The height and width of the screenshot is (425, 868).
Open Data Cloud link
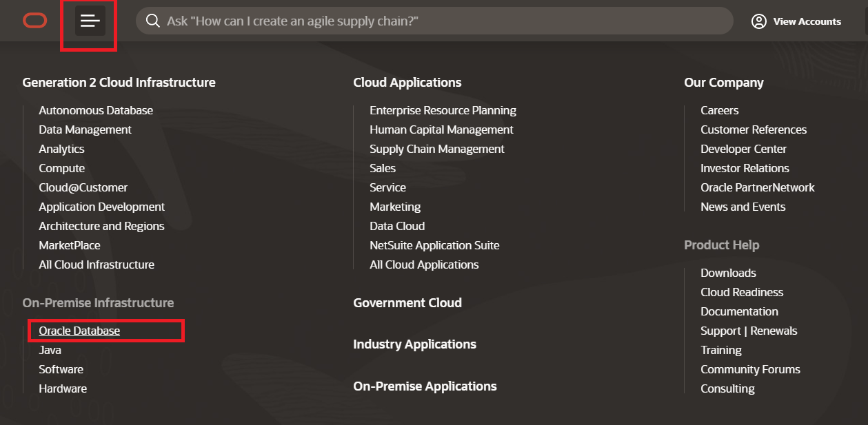pyautogui.click(x=397, y=226)
